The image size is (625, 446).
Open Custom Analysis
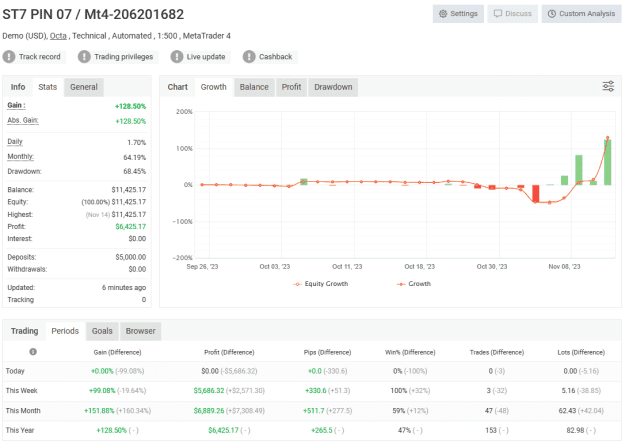tap(581, 14)
